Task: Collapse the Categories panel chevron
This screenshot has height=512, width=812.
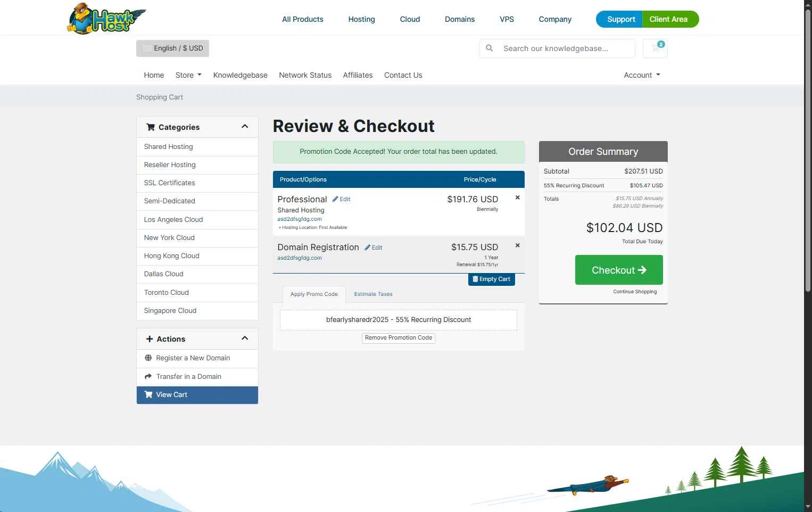Action: [x=245, y=127]
